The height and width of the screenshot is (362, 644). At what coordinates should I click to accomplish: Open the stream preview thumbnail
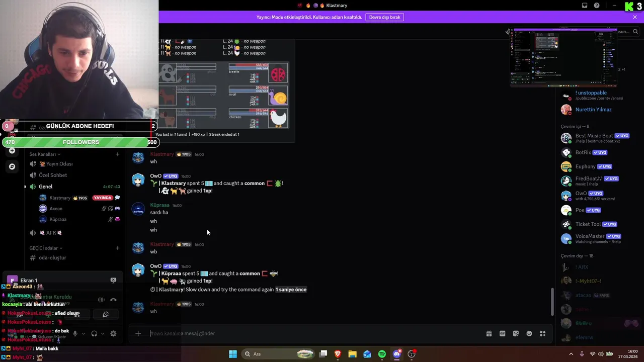(x=563, y=58)
